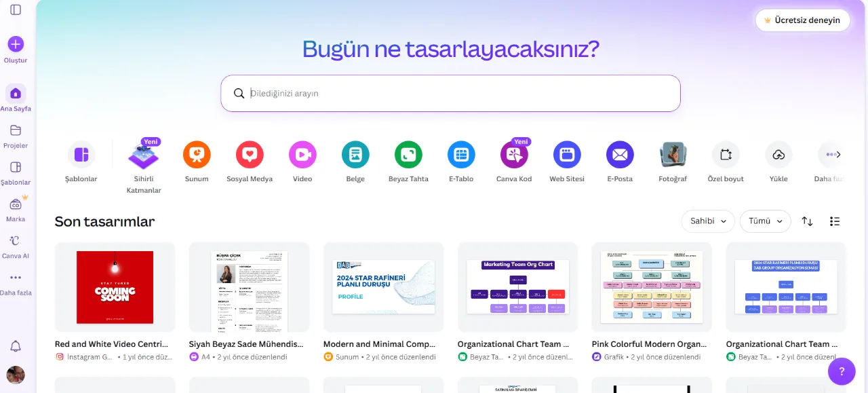
Task: Click the A4 type label under CV
Action: pyautogui.click(x=205, y=357)
